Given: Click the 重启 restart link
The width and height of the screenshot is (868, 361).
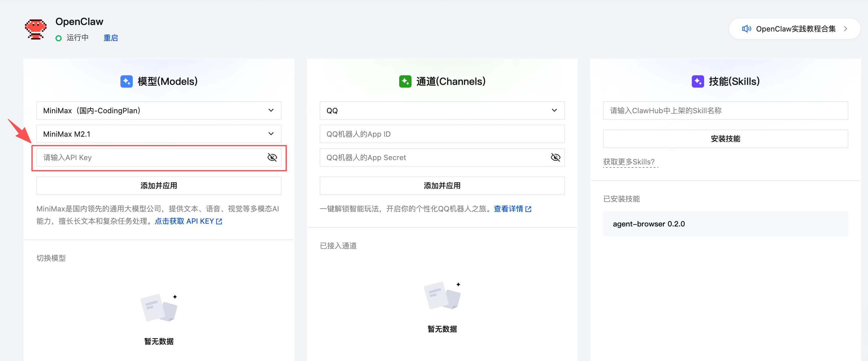Looking at the screenshot, I should (111, 38).
